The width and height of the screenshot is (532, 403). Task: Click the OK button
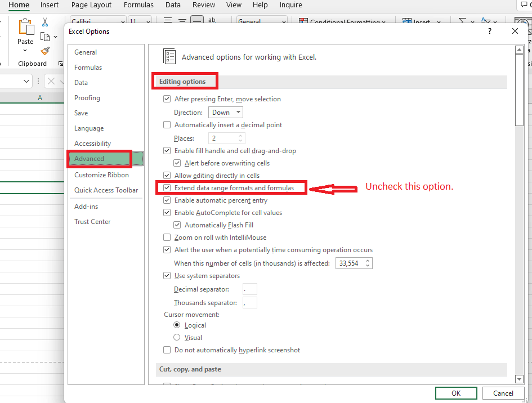tap(456, 393)
